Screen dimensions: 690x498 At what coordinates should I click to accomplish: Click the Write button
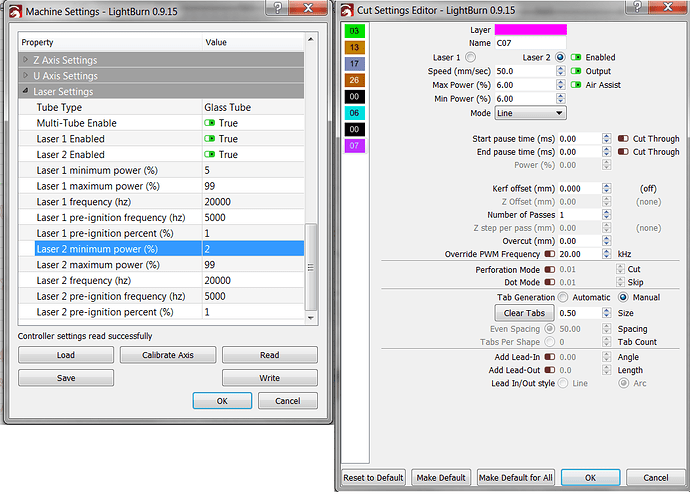tap(270, 378)
